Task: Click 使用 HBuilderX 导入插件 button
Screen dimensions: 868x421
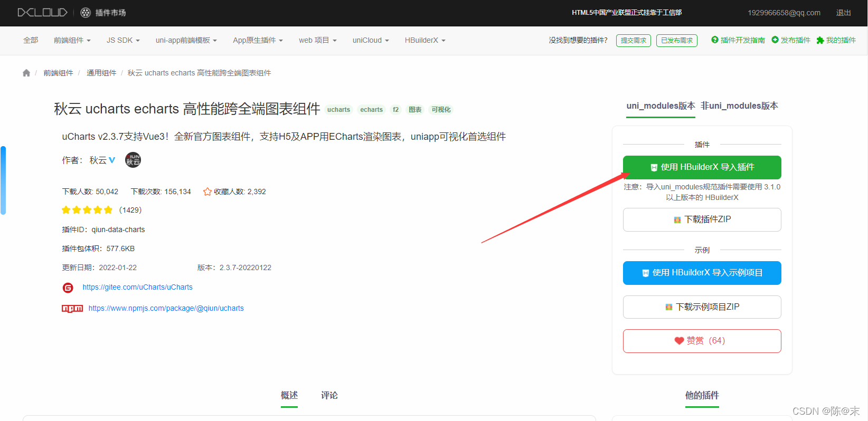Action: pos(702,167)
